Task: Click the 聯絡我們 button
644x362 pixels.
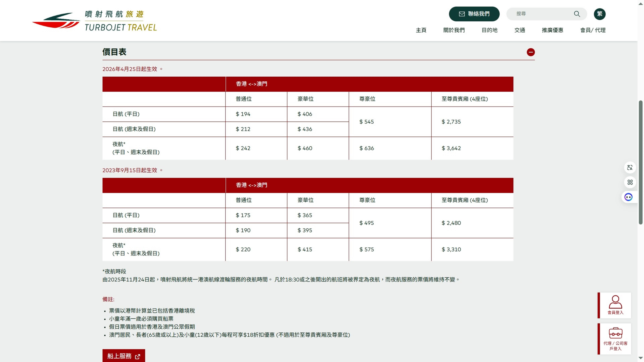Action: tap(479, 14)
